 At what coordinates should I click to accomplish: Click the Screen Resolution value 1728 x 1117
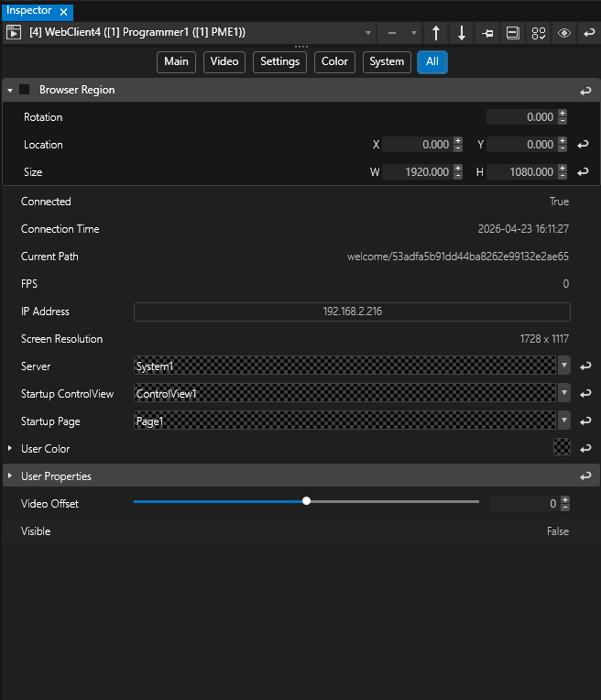[x=544, y=339]
